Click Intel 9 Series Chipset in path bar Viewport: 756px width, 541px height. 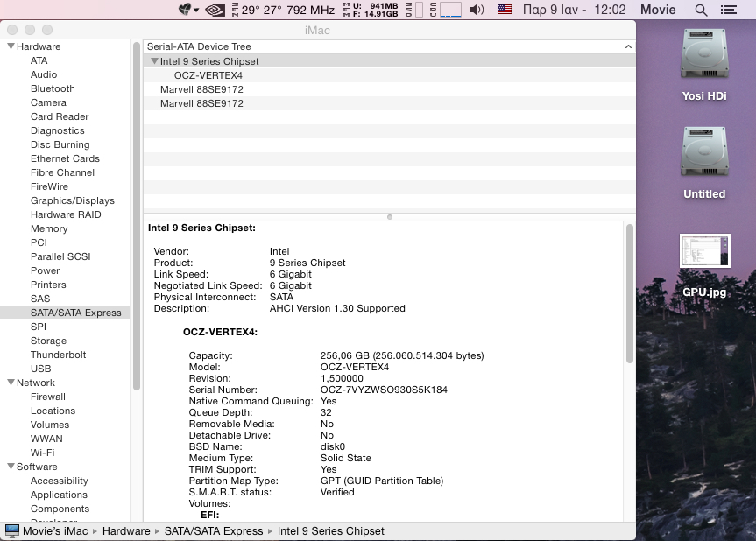click(331, 530)
